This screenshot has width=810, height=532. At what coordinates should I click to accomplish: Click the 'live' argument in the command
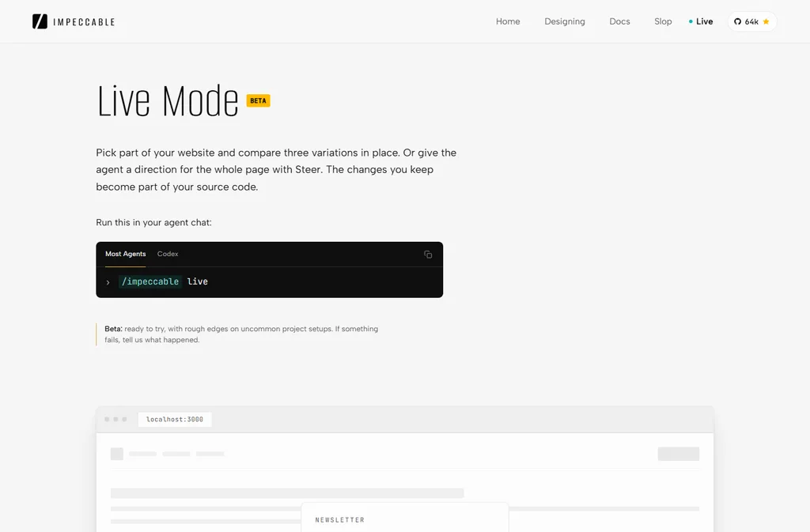197,281
